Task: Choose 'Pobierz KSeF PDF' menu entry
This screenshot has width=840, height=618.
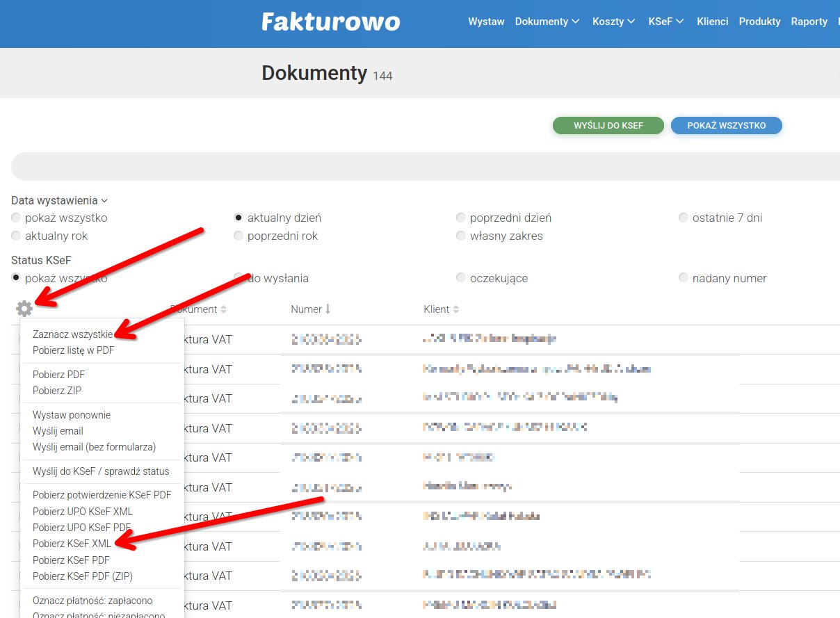Action: (72, 560)
